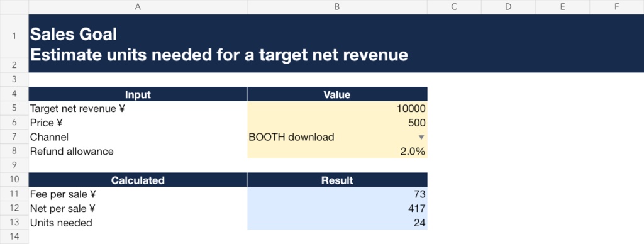Select the Refund allowance value 2.0%
The height and width of the screenshot is (244, 644).
(337, 151)
